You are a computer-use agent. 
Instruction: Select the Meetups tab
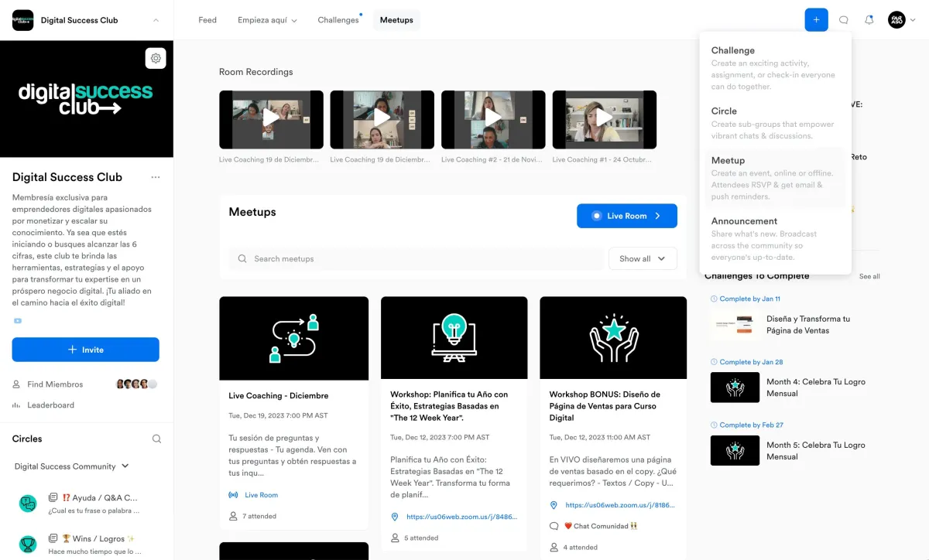(x=396, y=20)
